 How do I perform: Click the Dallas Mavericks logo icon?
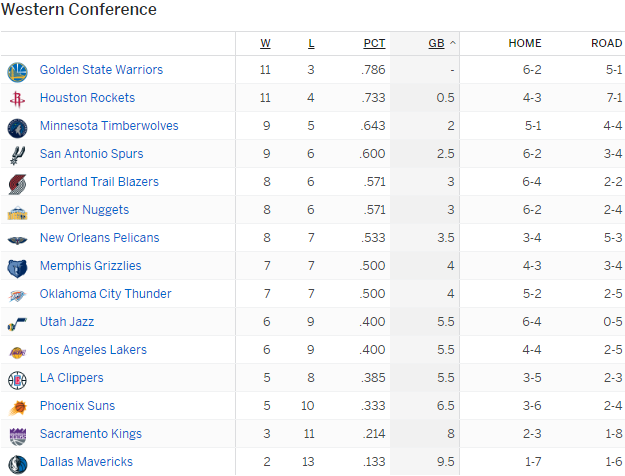(x=17, y=463)
